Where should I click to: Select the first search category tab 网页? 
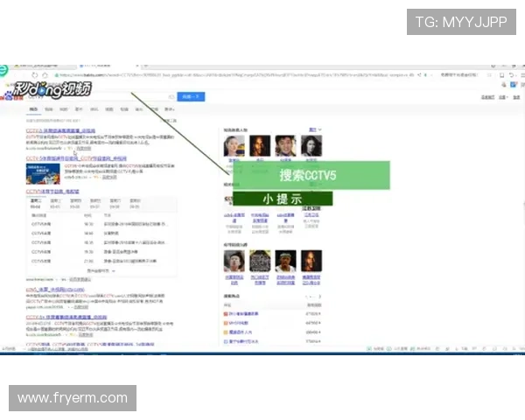[33, 110]
